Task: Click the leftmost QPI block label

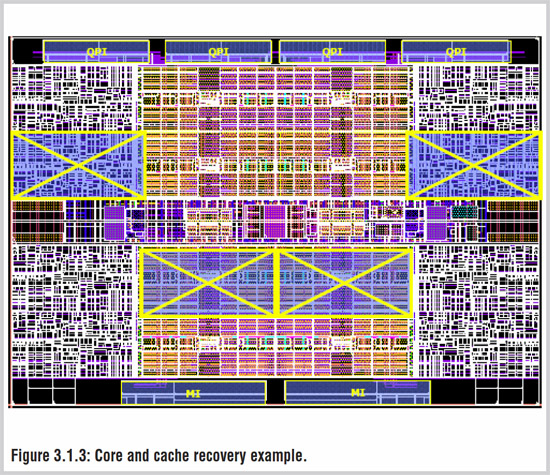Action: coord(97,52)
